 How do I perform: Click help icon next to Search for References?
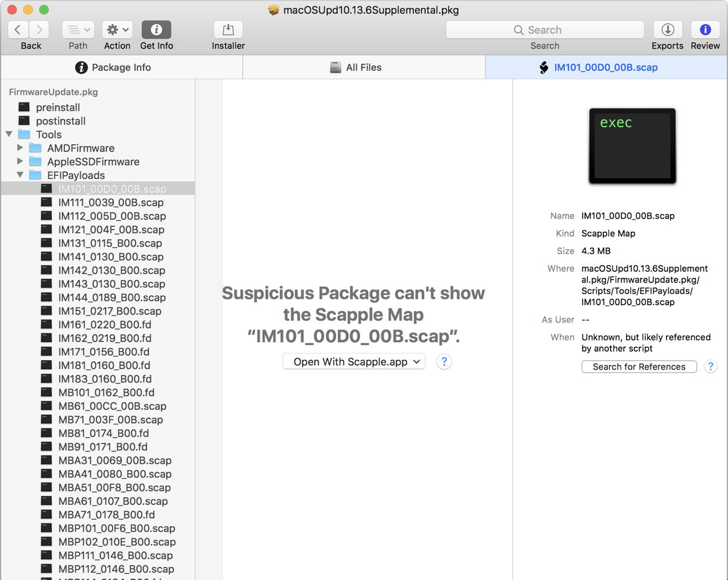tap(710, 367)
